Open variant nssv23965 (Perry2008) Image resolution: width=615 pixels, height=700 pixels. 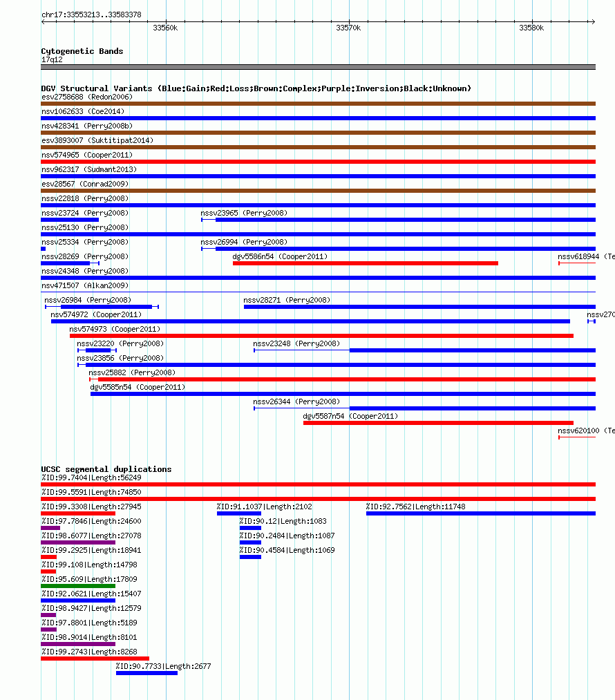398,220
